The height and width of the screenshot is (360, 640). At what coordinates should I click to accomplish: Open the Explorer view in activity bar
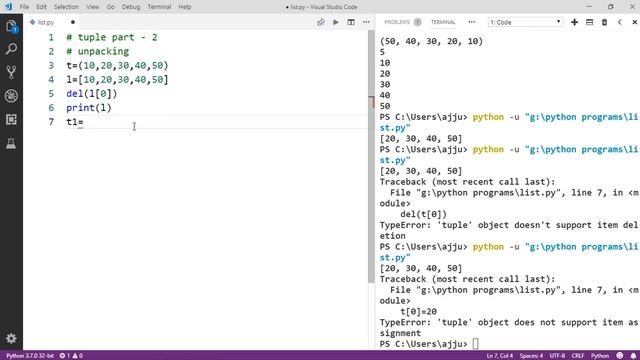pyautogui.click(x=11, y=26)
